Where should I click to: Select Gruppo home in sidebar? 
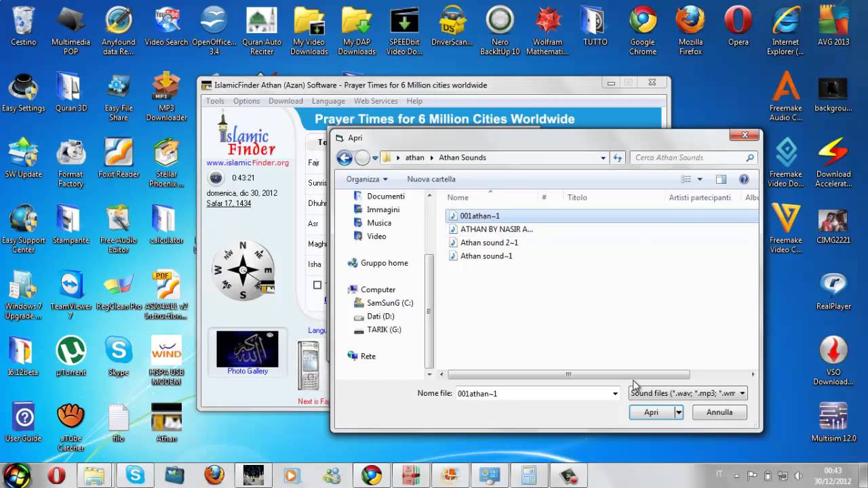(x=384, y=263)
